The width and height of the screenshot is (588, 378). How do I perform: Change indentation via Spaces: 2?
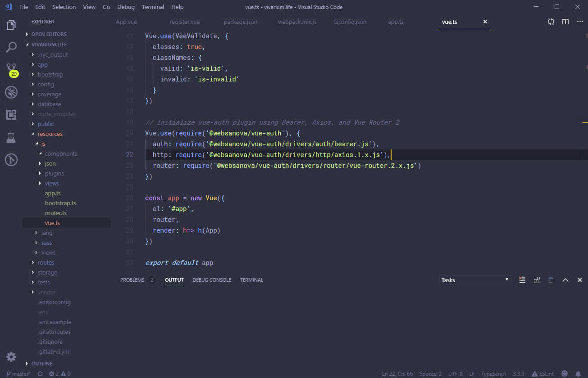coord(430,373)
